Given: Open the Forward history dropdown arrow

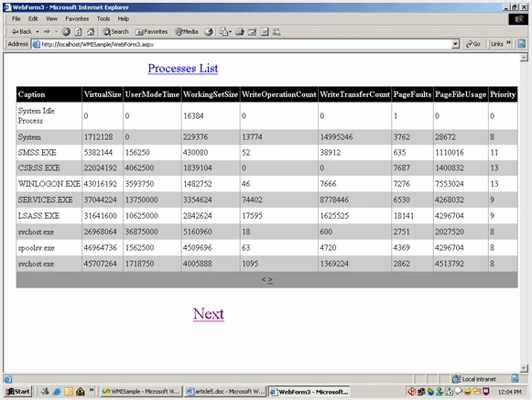Looking at the screenshot, I should [56, 32].
